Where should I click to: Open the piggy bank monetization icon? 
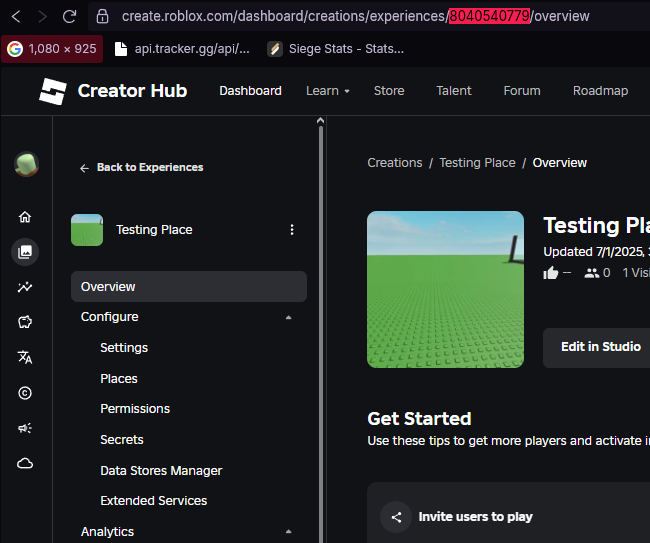(x=25, y=322)
